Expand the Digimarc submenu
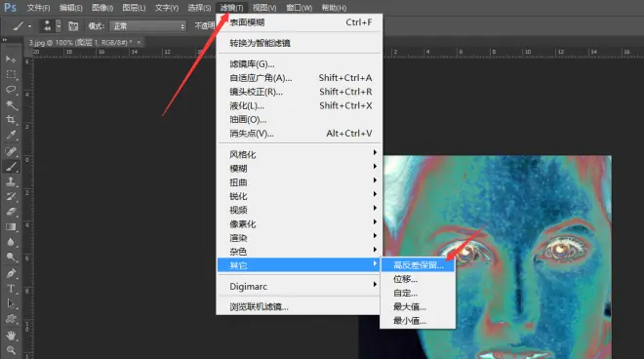This screenshot has width=644, height=359. (300, 287)
